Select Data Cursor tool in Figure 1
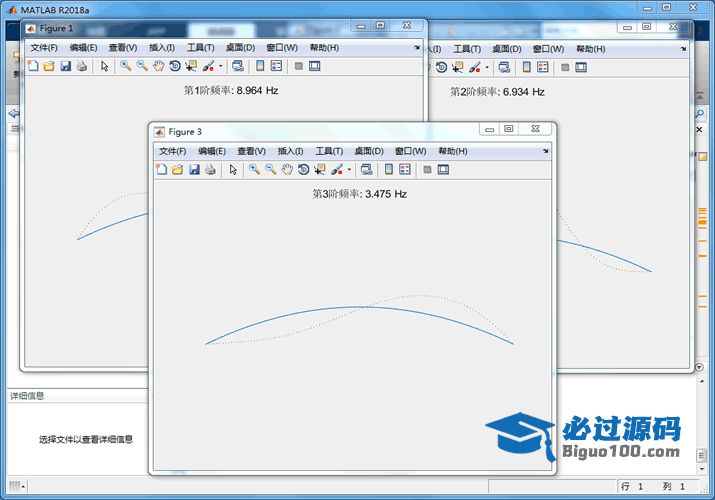715x500 pixels. (x=191, y=66)
